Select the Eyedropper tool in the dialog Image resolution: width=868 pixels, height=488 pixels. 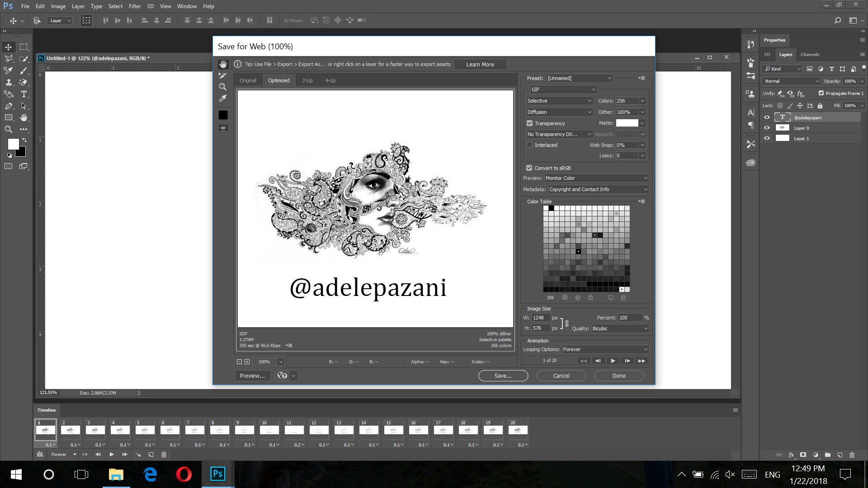tap(223, 98)
